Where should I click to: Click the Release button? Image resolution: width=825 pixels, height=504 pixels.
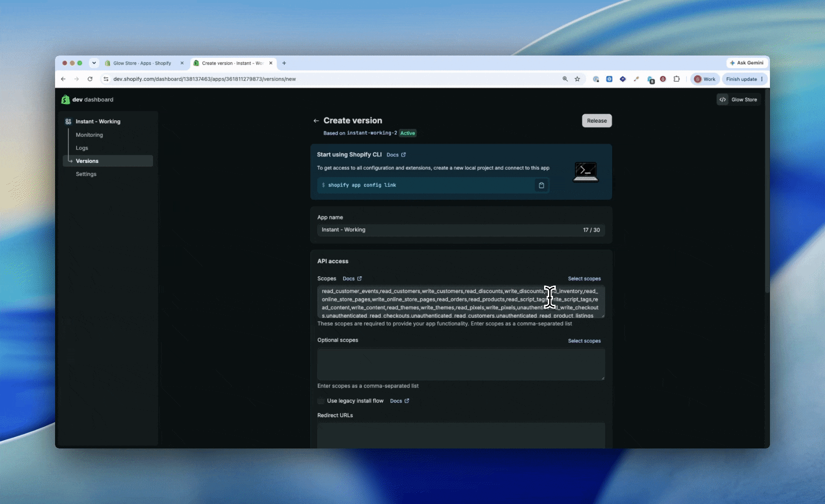pyautogui.click(x=597, y=121)
